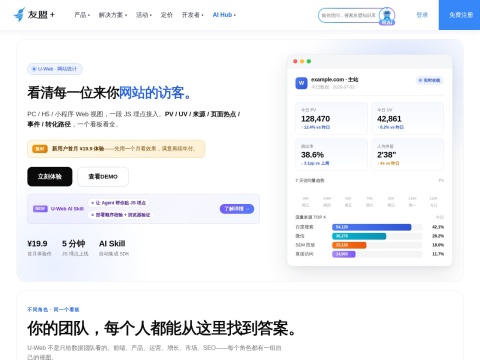The width and height of the screenshot is (480, 360).
Task: Click the 'example.com · 主站' site title
Action: pos(335,80)
